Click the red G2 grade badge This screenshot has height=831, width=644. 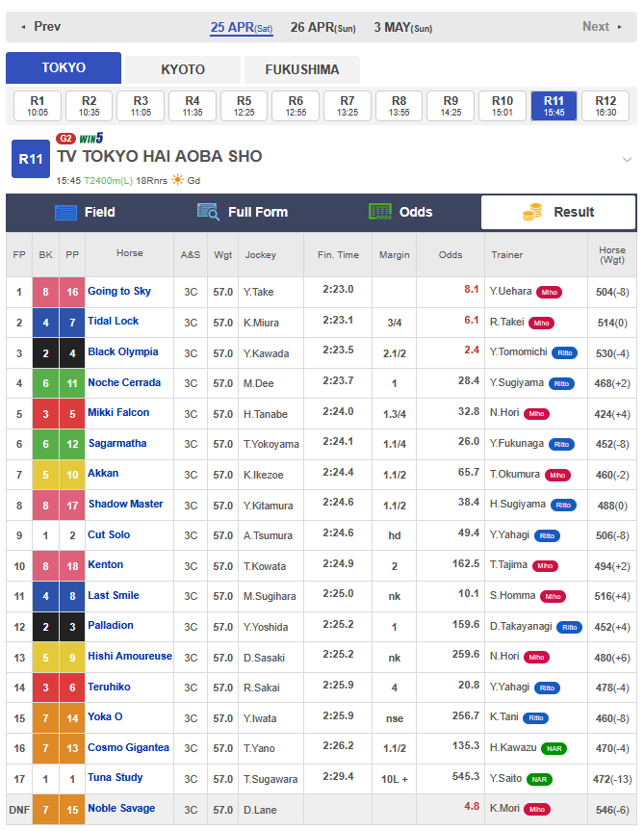point(65,139)
